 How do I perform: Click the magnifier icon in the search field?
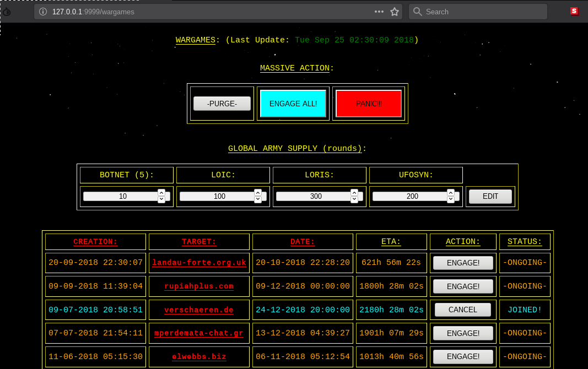[418, 12]
